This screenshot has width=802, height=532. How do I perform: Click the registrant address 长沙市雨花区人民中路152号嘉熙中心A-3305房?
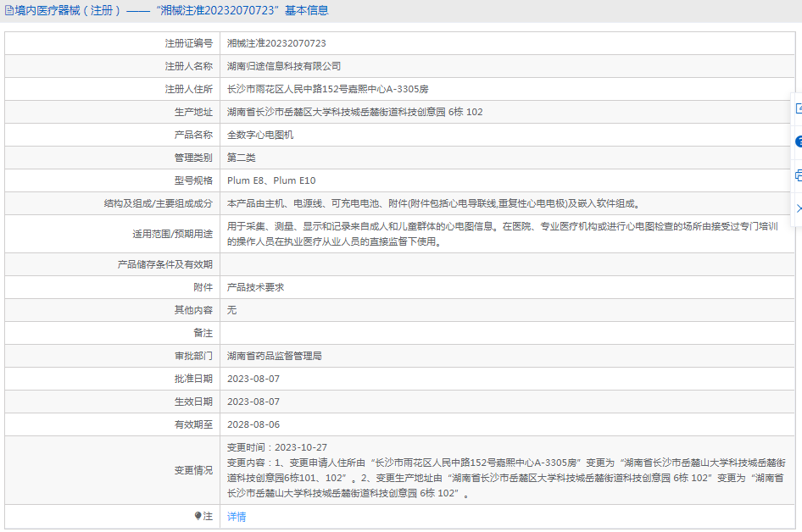(328, 90)
